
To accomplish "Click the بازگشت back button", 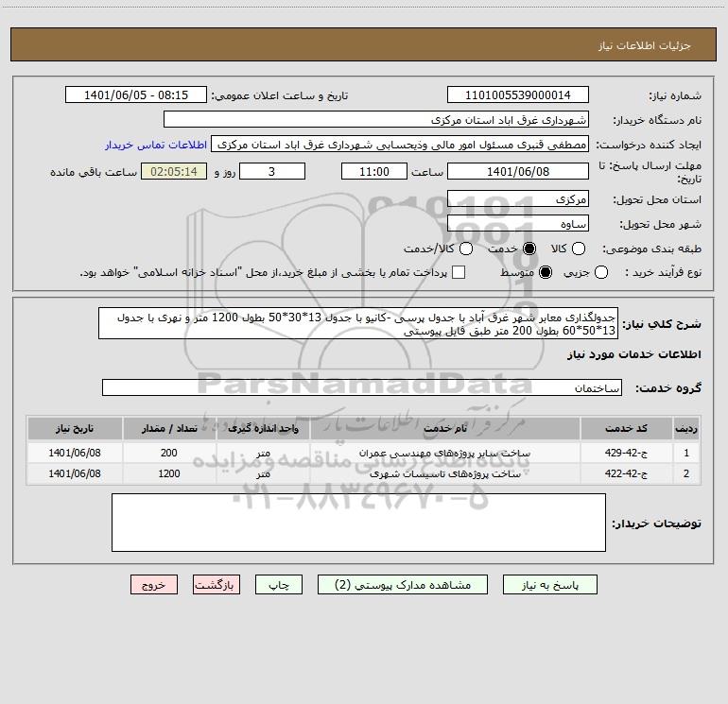I will [217, 585].
